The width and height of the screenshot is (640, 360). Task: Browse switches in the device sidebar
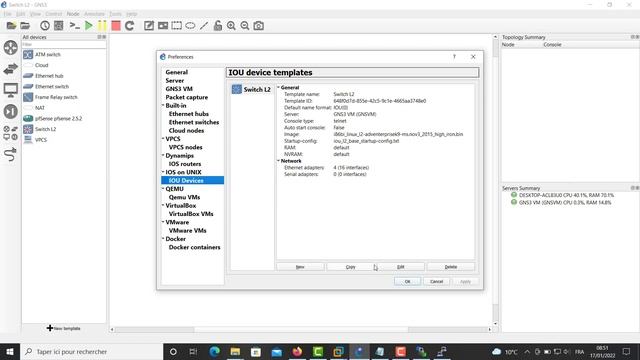(x=11, y=69)
